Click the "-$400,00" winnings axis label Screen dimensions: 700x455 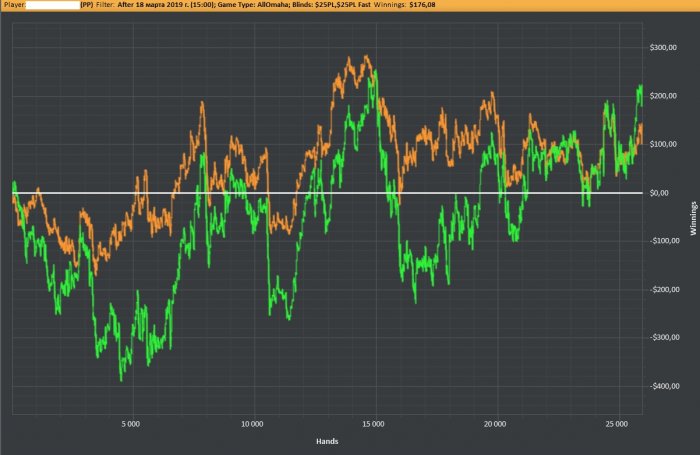(x=664, y=386)
